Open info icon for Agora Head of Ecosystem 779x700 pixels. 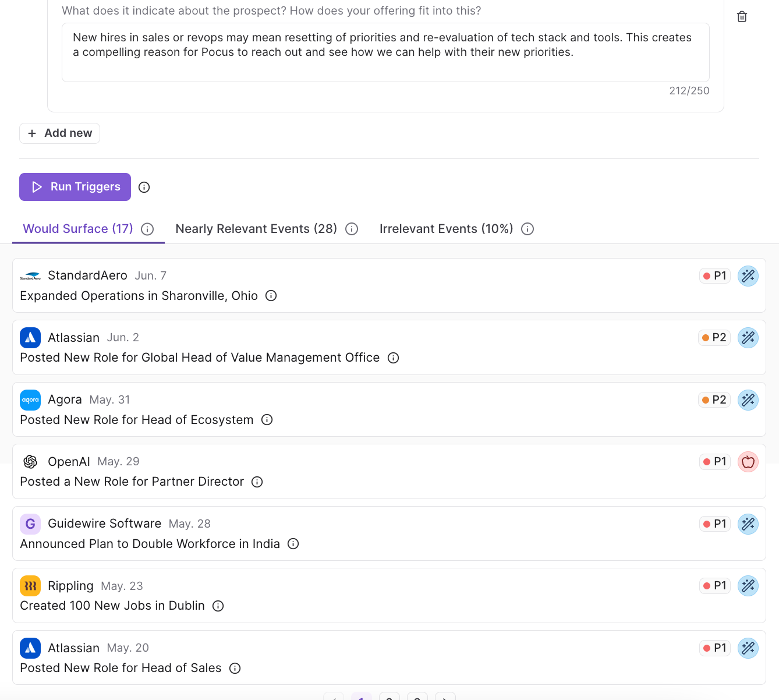click(267, 419)
